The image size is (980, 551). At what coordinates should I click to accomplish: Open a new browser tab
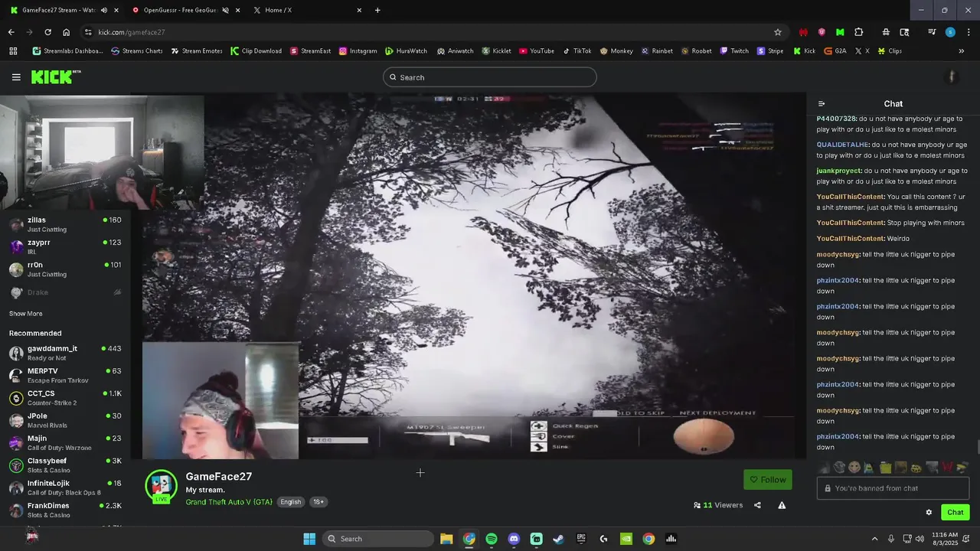tap(377, 10)
